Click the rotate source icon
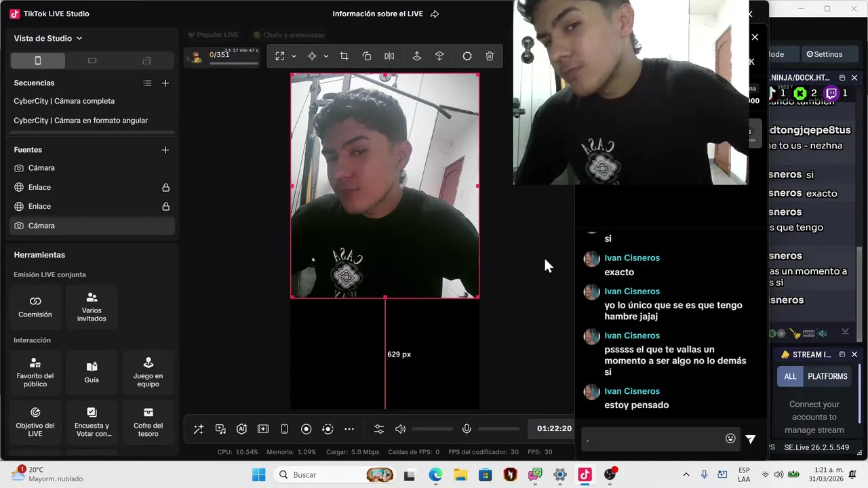The image size is (868, 488). (367, 56)
